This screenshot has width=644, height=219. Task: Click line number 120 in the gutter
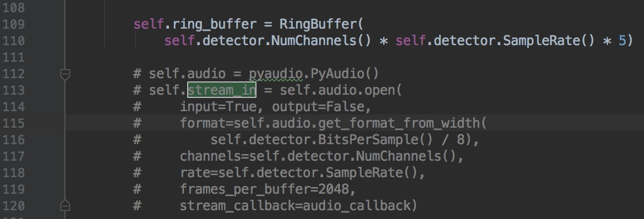14,205
